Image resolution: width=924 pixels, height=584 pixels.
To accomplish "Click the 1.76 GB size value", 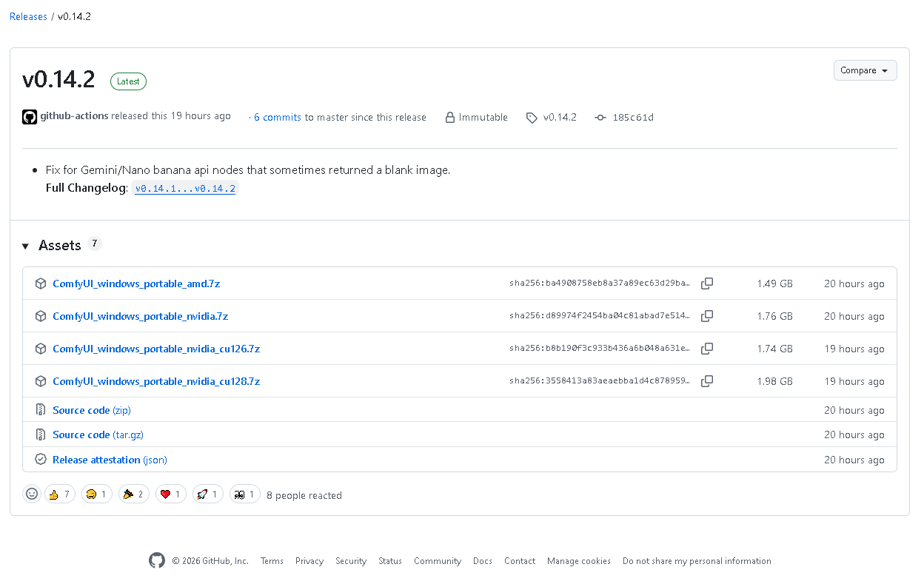I will pos(774,316).
